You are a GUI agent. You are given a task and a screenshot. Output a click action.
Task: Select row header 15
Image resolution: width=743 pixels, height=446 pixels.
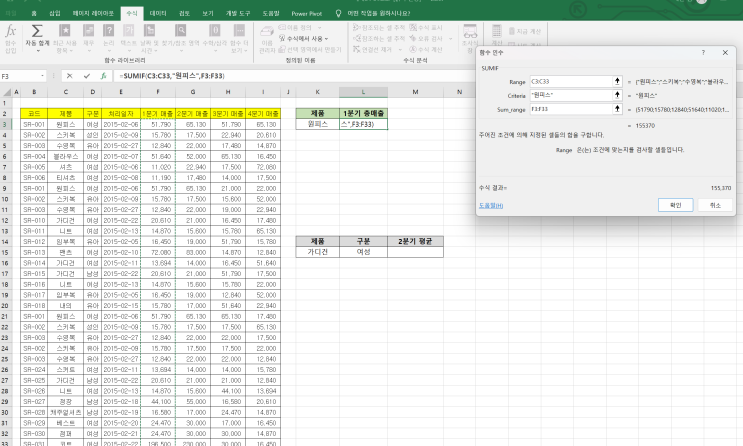pyautogui.click(x=5, y=252)
